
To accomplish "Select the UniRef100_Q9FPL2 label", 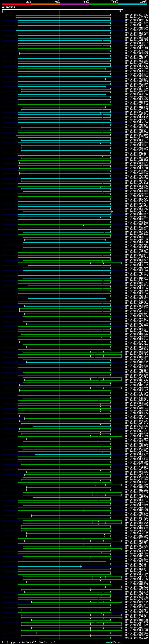I will 136,45.
